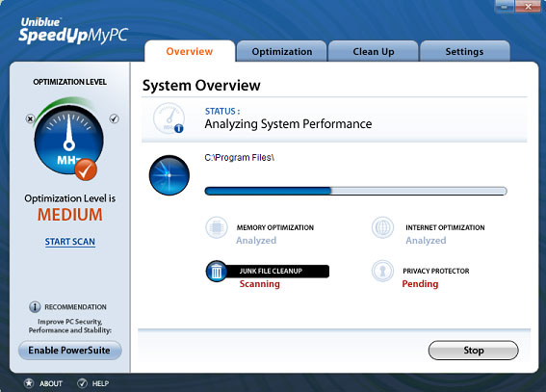Click the START SCAN link

[70, 242]
